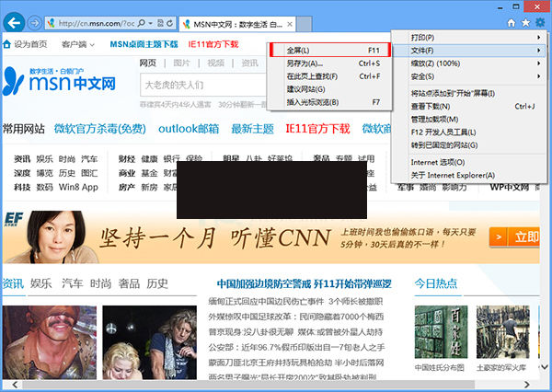Click the Forward arrow button

point(35,22)
